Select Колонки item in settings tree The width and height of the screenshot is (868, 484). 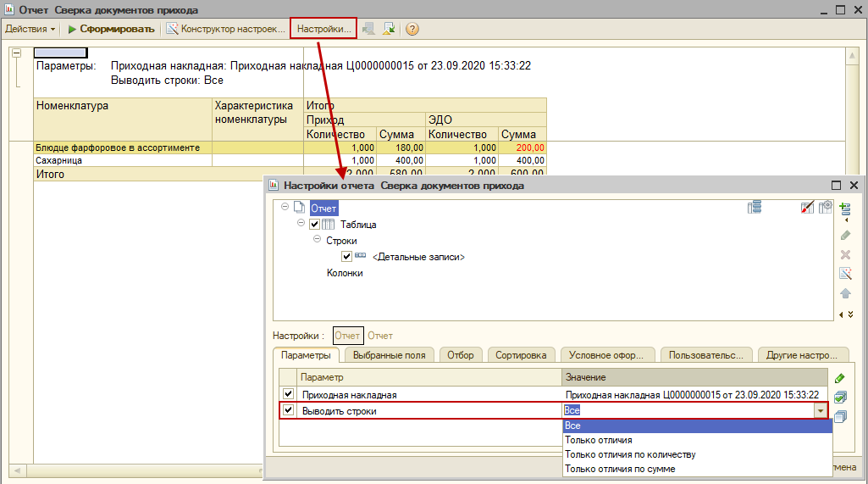click(345, 273)
